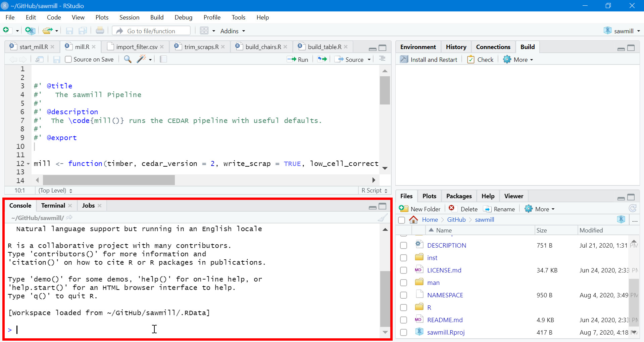The height and width of the screenshot is (342, 644).
Task: Switch to the Terminal tab
Action: coord(53,206)
